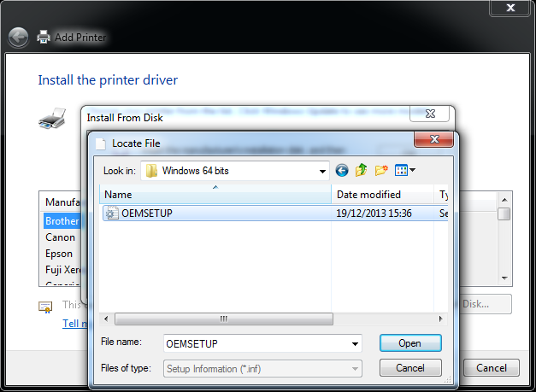This screenshot has width=536, height=392.
Task: Go up one folder level
Action: [x=362, y=170]
